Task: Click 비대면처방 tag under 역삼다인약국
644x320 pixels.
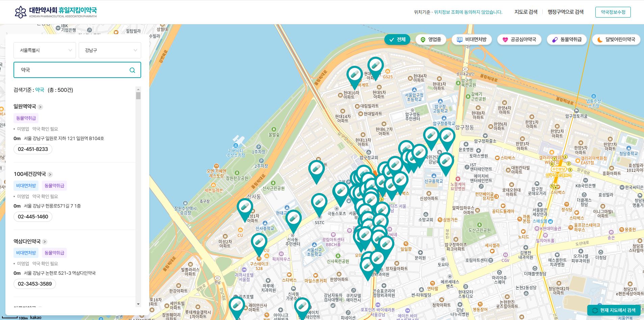Action: click(26, 253)
